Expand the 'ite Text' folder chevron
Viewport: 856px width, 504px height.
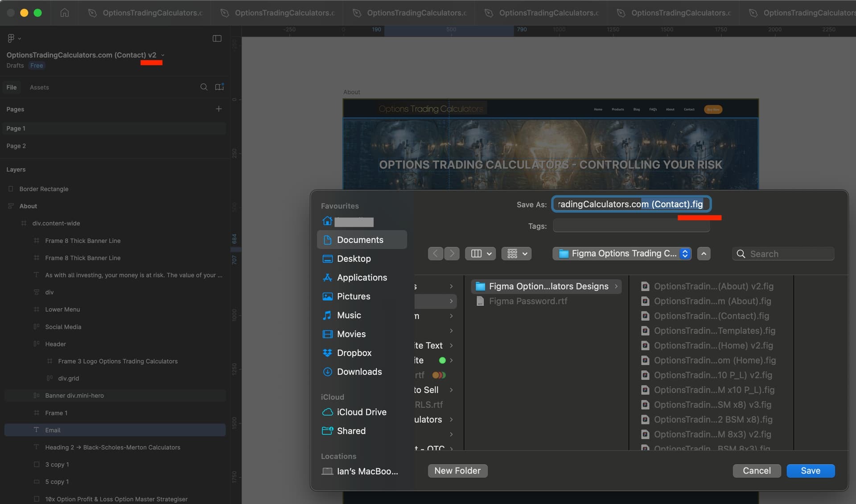tap(451, 345)
